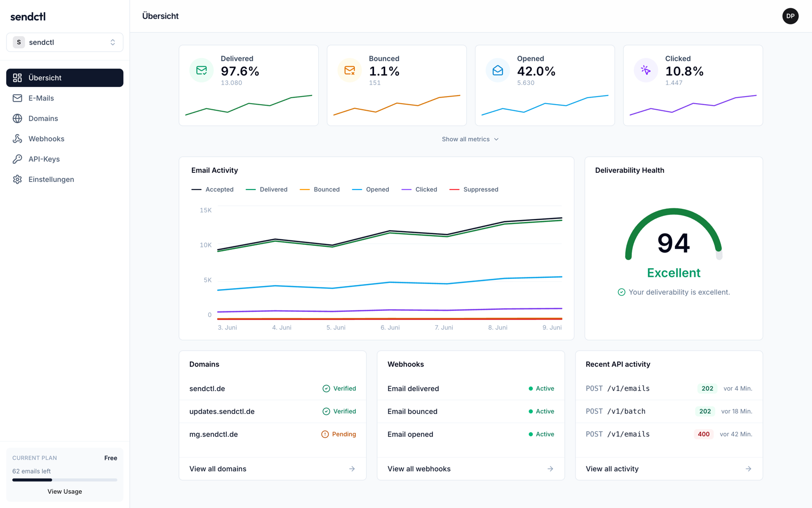This screenshot has height=508, width=812.
Task: Click the Verified check icon for updates.sendctl.de
Action: (x=326, y=411)
